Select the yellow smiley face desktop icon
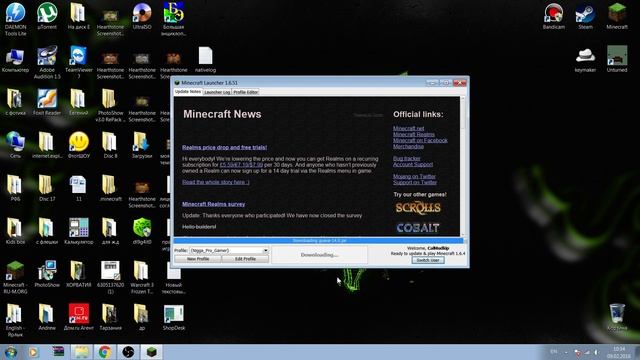This screenshot has width=640, height=360. pos(79,145)
